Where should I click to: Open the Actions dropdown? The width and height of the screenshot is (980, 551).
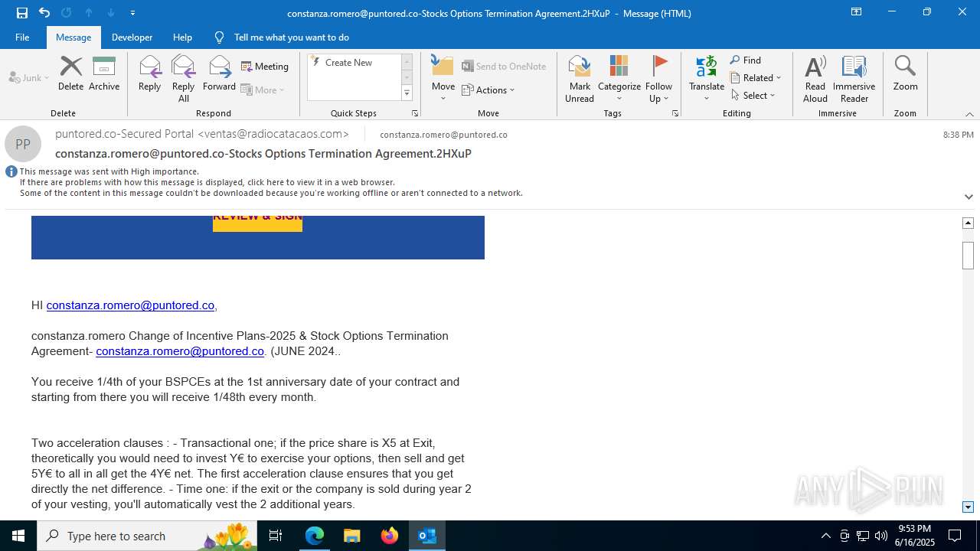coord(488,90)
